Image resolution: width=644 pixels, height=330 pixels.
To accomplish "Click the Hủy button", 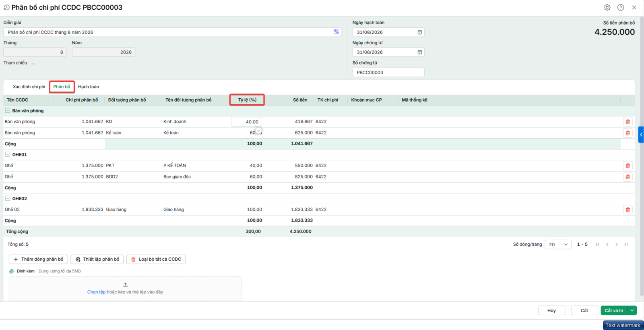I will click(551, 310).
